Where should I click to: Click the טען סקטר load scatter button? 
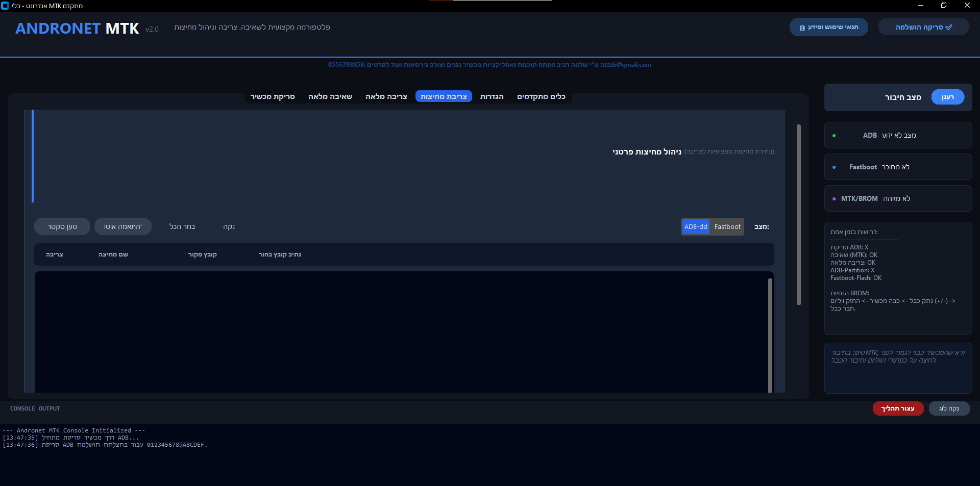click(62, 227)
